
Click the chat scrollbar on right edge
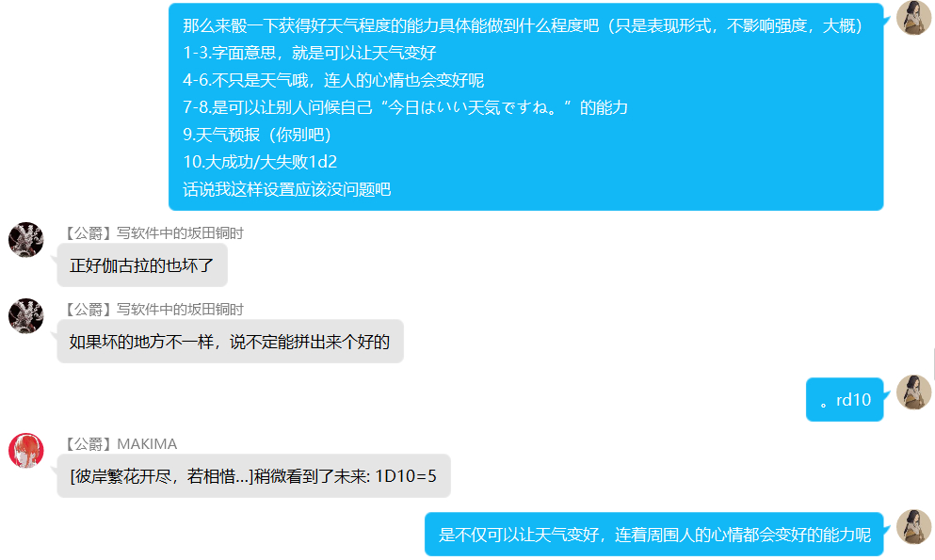click(x=933, y=364)
